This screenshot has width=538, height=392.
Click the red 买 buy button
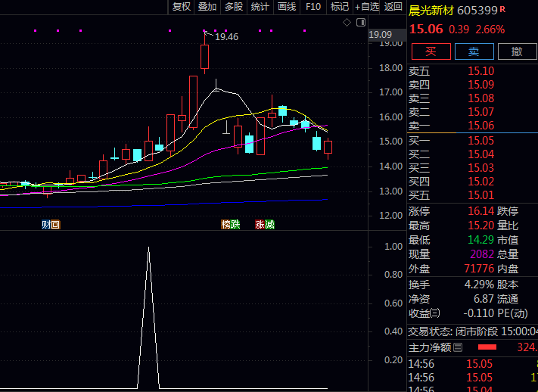[x=431, y=51]
